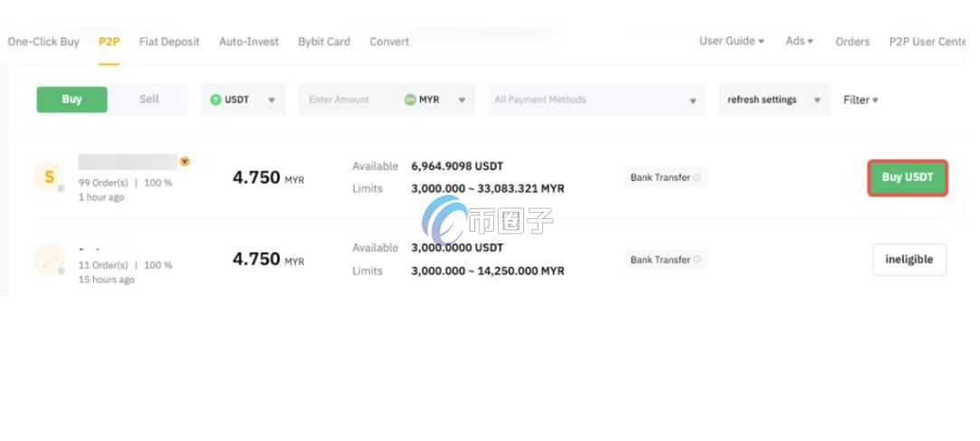
Task: Go to Fiat Deposit tab
Action: click(169, 42)
